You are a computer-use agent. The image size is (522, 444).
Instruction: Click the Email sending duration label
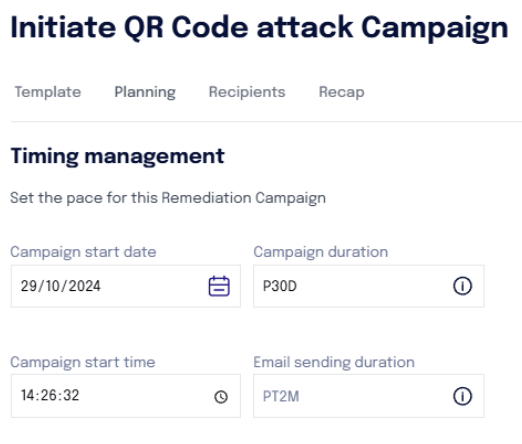(x=334, y=362)
